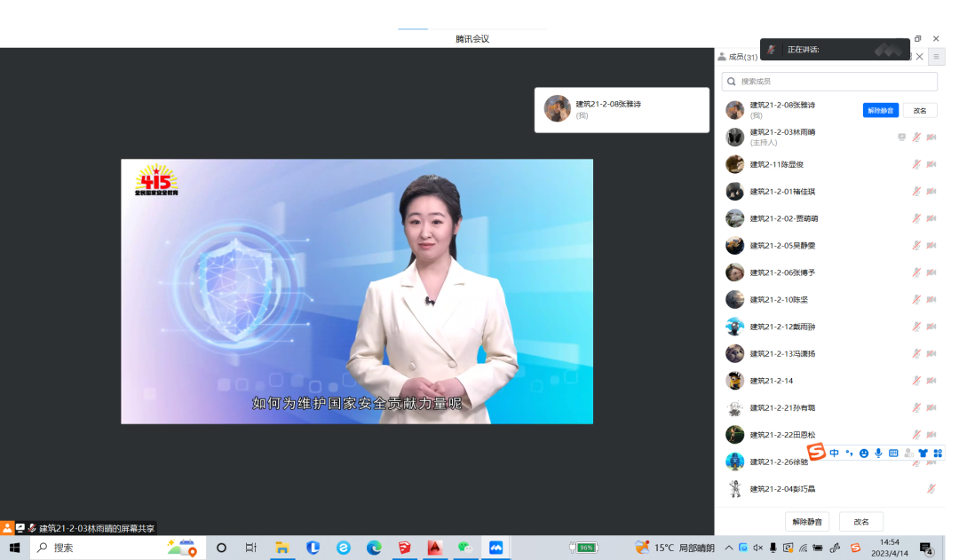Click blue 解除静音 button beside 张雅诗
The width and height of the screenshot is (959, 560).
tap(880, 111)
